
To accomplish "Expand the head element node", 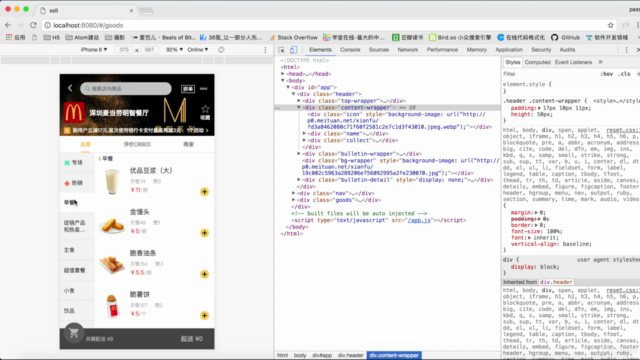I will (283, 74).
